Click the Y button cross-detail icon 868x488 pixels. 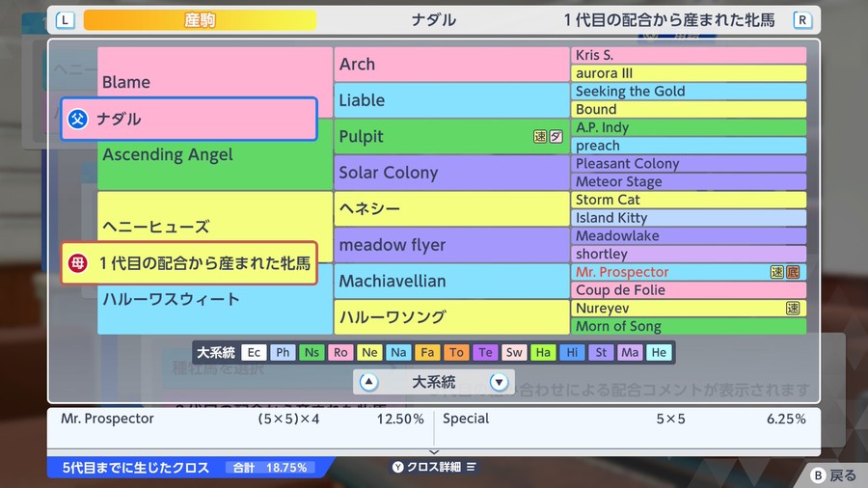click(x=397, y=467)
